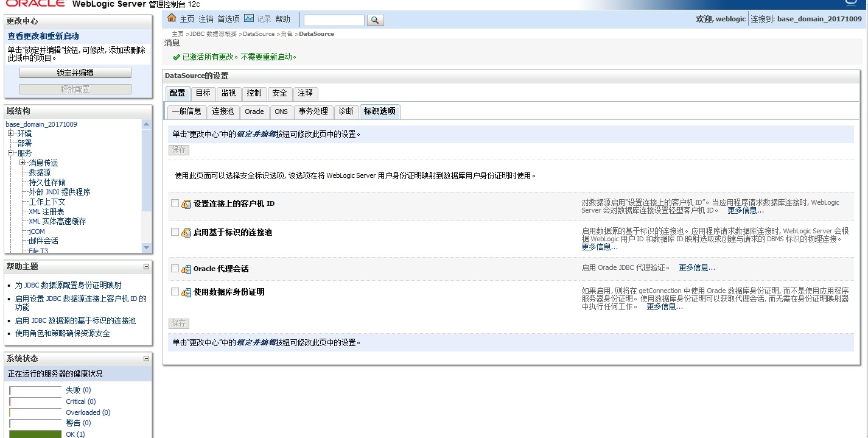Toggle the Oracle 代理会话 checkbox
This screenshot has width=868, height=438.
point(175,269)
